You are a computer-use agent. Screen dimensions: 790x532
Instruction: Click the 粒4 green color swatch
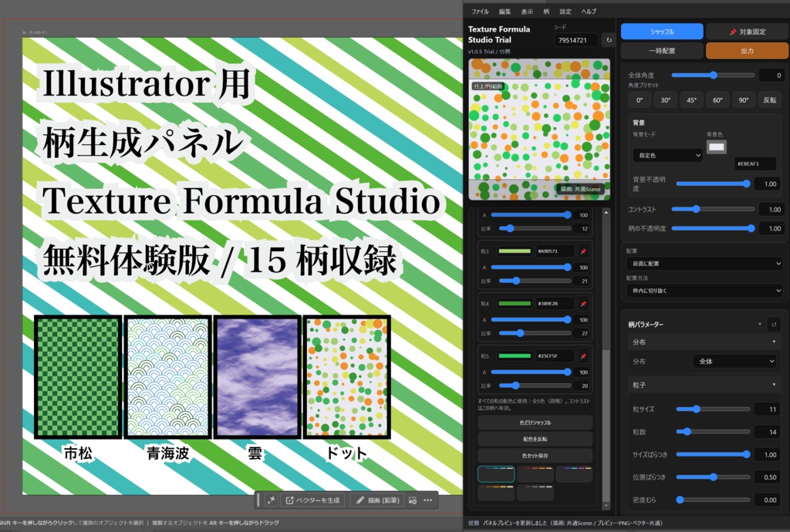(x=515, y=304)
